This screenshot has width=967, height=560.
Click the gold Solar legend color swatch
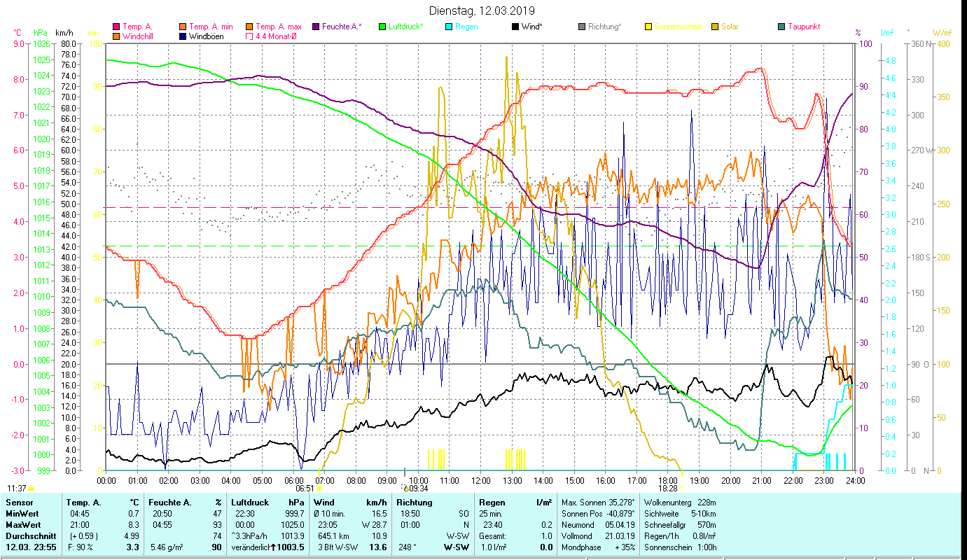pos(716,27)
